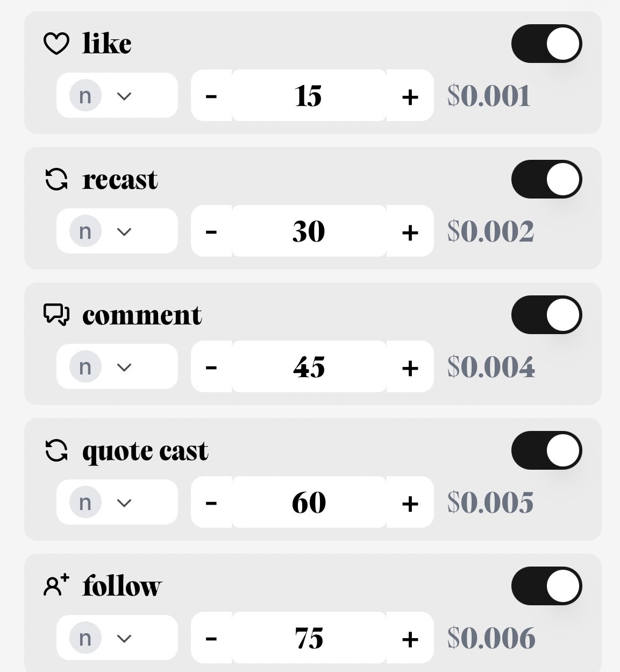Turn off the recast toggle
The width and height of the screenshot is (620, 672).
(x=546, y=179)
